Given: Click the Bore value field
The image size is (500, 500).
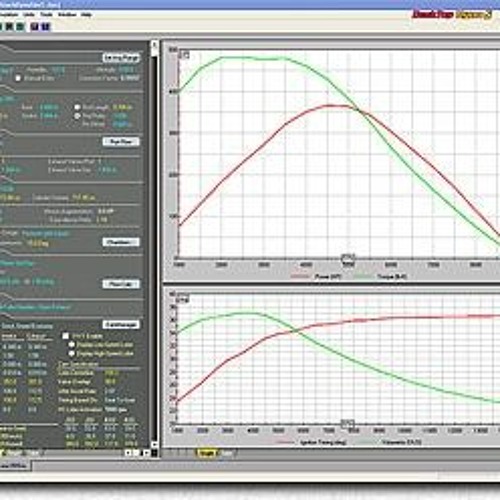Looking at the screenshot, I should click(49, 107).
